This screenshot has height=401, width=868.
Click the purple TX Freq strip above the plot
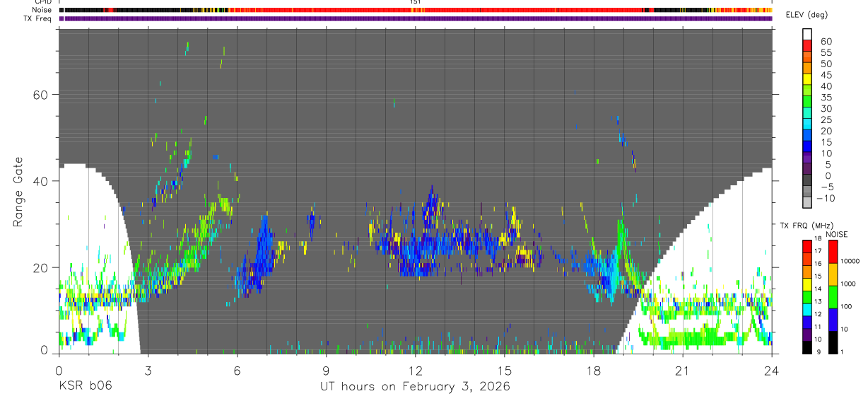click(416, 18)
